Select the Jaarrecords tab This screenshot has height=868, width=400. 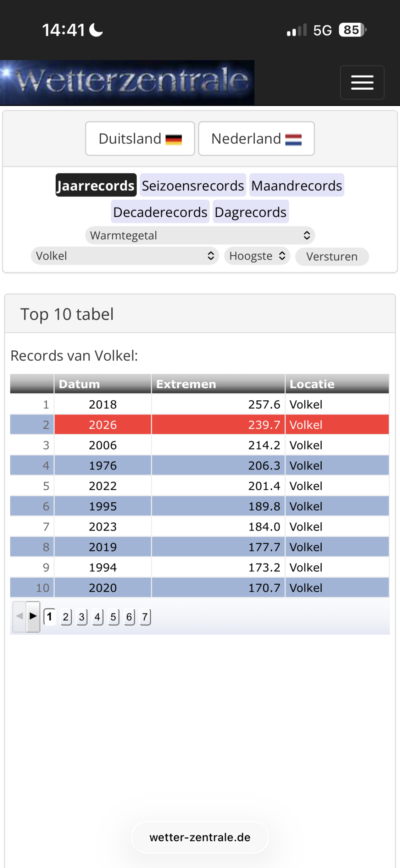coord(96,185)
